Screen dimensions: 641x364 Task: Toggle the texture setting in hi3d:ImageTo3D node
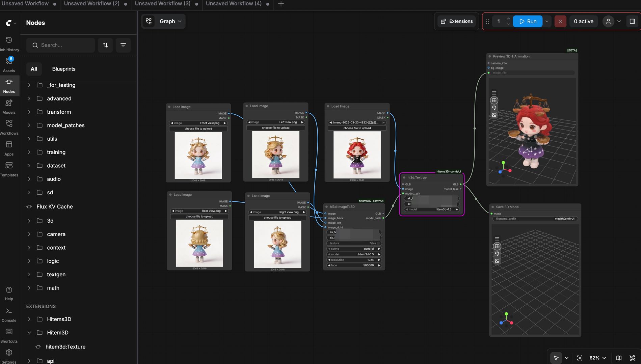tap(354, 243)
